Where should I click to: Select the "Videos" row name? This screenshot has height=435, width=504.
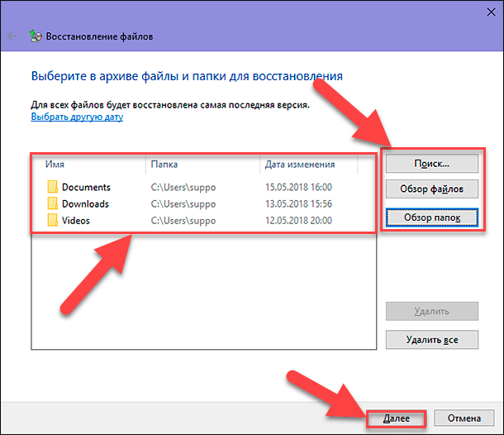point(75,221)
